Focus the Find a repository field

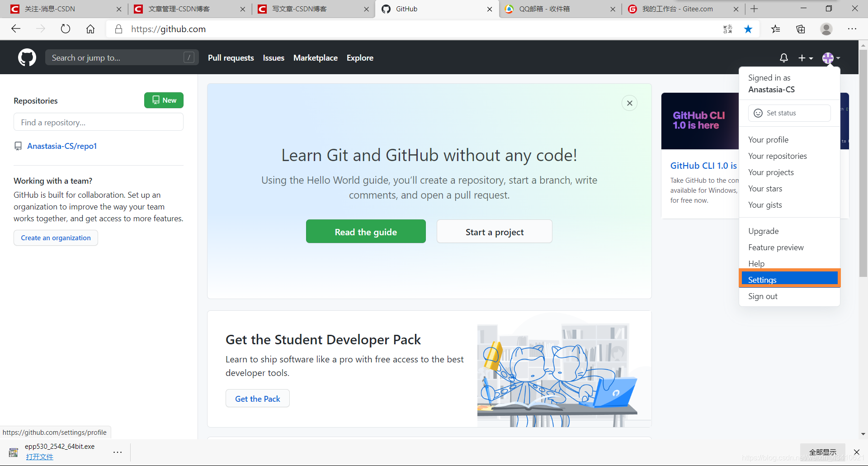pyautogui.click(x=99, y=122)
